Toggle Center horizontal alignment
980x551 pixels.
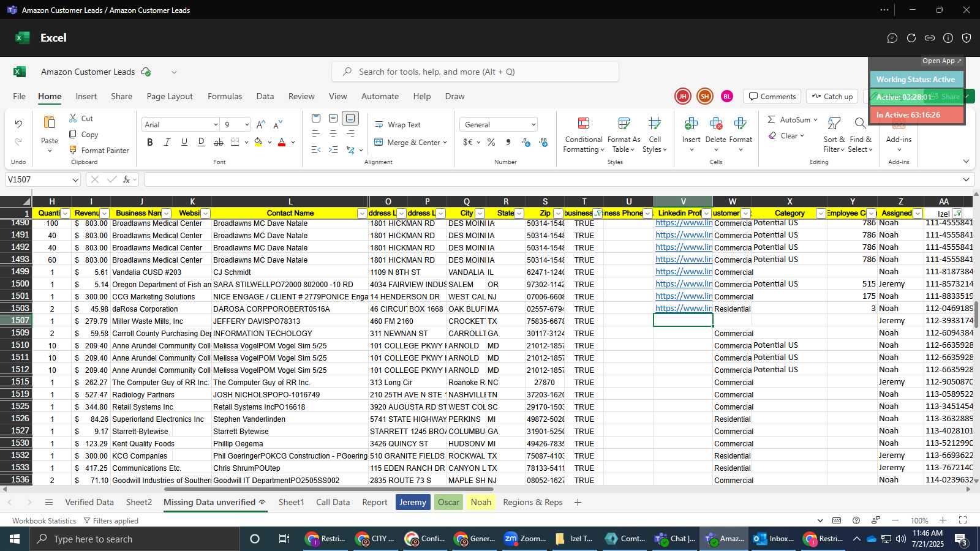pyautogui.click(x=333, y=133)
